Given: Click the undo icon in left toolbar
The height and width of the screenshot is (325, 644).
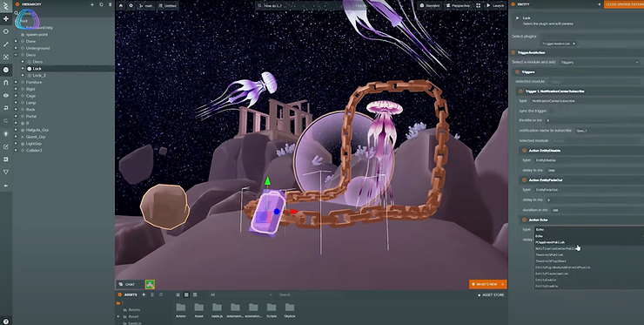Looking at the screenshot, I should (6, 108).
